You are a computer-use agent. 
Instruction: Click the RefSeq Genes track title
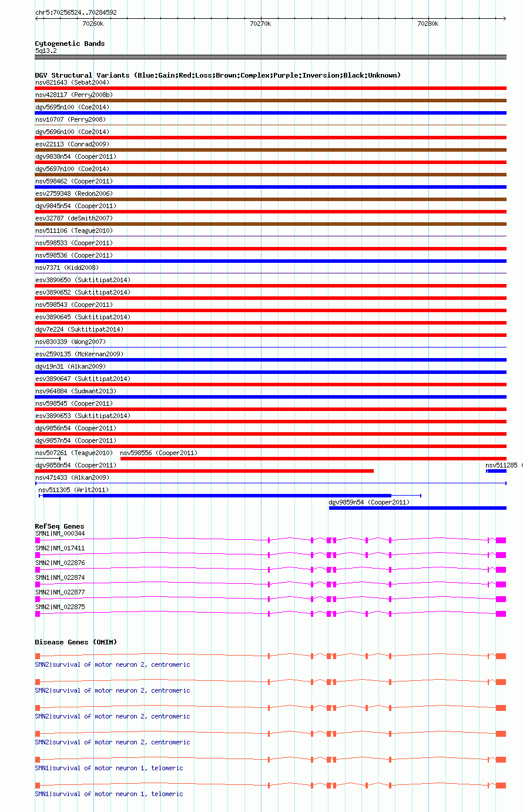point(59,526)
